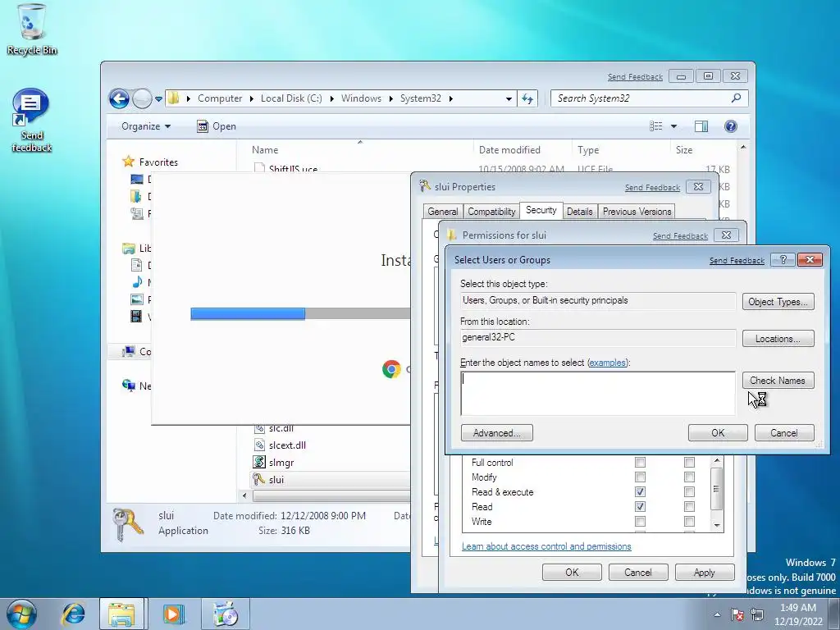
Task: Check Deny for Read & execute
Action: click(689, 491)
